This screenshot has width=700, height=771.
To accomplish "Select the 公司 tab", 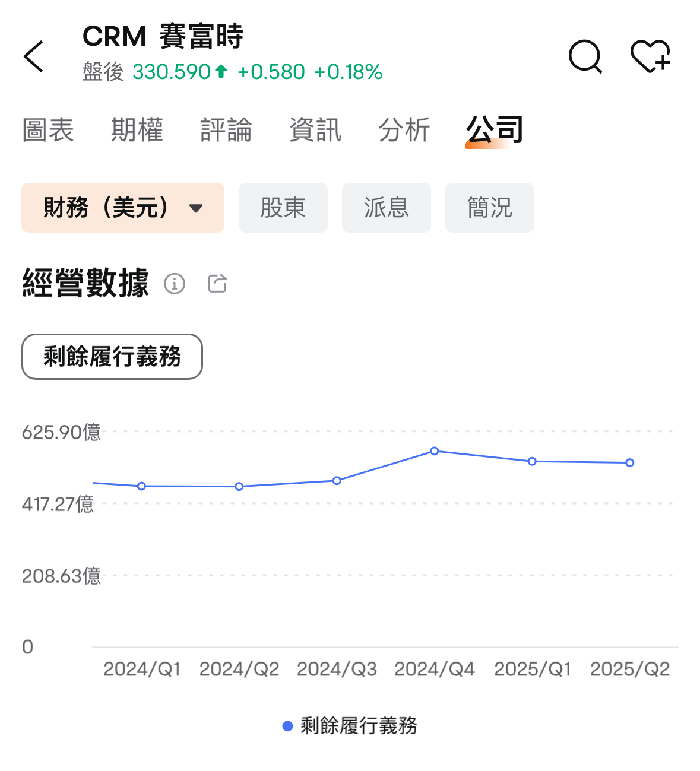I will 494,130.
